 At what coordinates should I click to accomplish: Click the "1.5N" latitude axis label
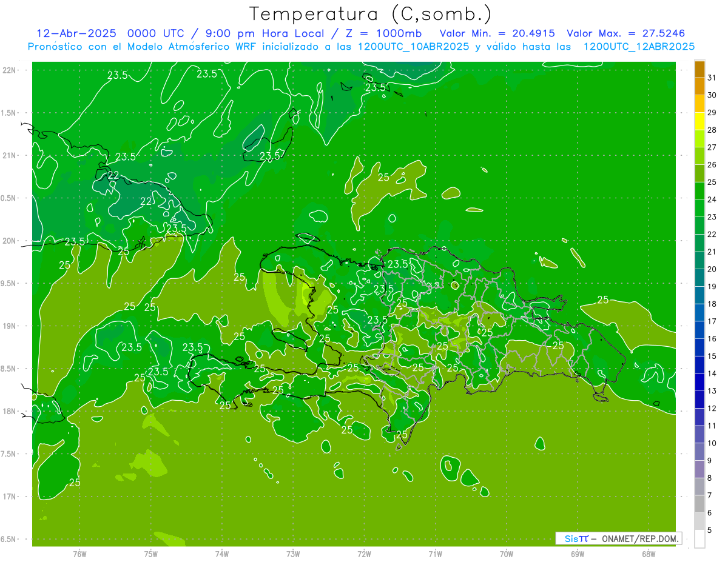[x=9, y=113]
